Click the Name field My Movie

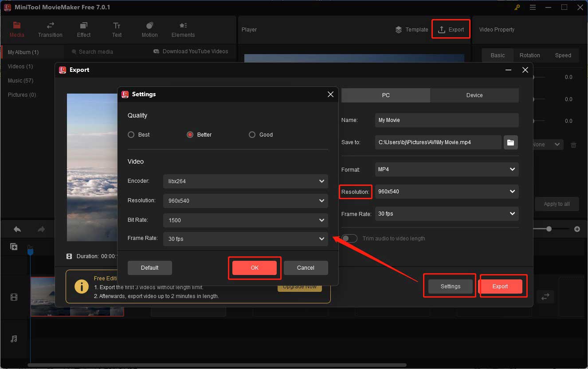click(x=447, y=120)
